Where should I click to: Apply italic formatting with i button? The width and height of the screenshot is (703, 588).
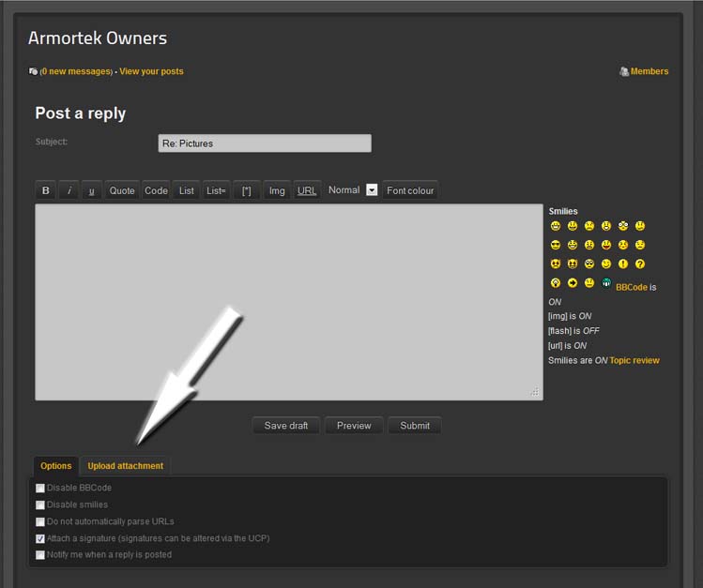pos(69,190)
